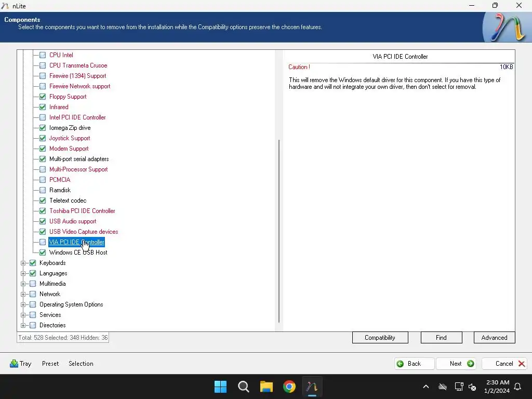This screenshot has width=532, height=399.
Task: Uncheck the Languages group checkbox
Action: 33,273
